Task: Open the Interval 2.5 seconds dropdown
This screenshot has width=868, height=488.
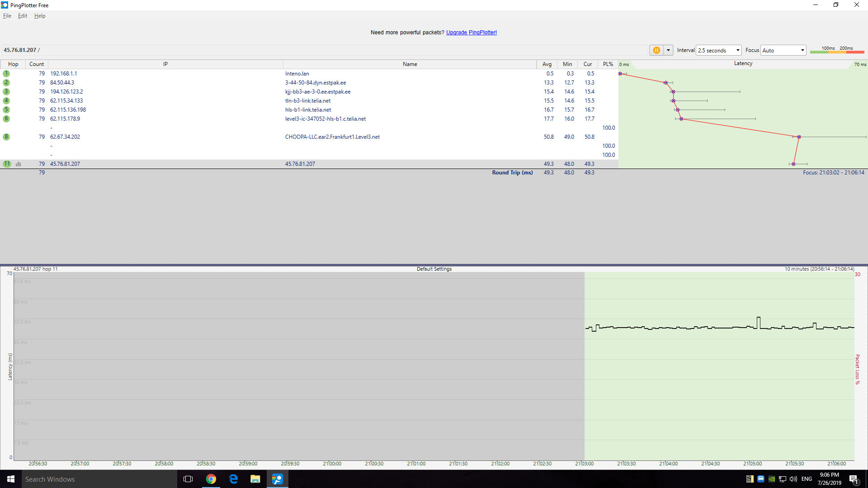Action: click(719, 50)
